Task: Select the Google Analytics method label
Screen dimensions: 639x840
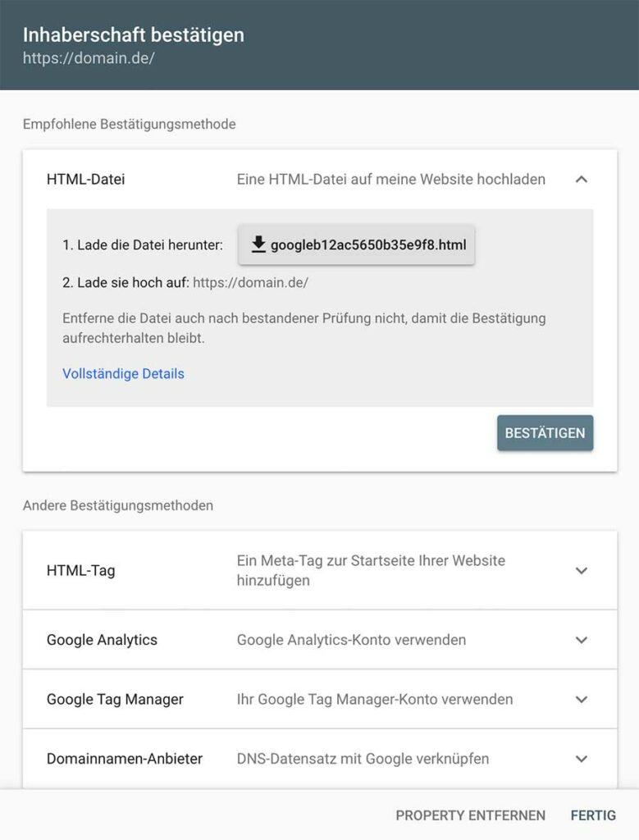Action: tap(102, 640)
